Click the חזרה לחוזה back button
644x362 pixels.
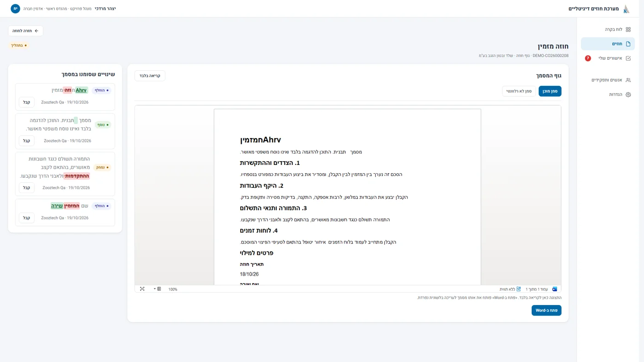(x=26, y=31)
